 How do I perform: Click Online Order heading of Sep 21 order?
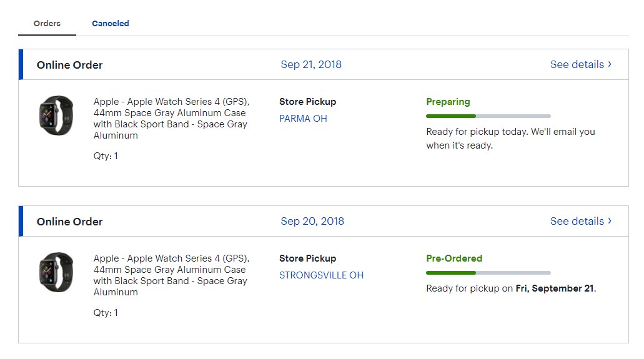tap(69, 65)
